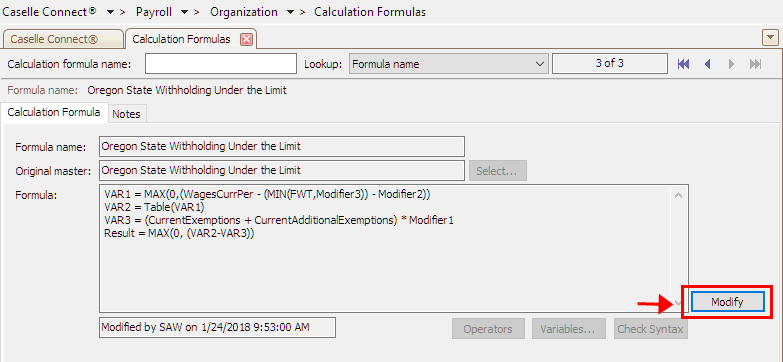
Task: Go to next record arrow
Action: (x=732, y=64)
